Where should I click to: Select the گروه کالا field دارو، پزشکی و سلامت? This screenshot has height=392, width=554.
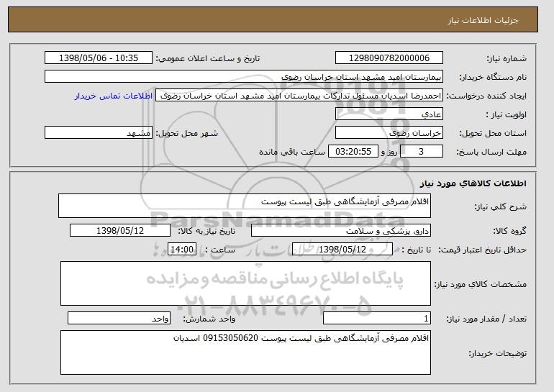(341, 231)
